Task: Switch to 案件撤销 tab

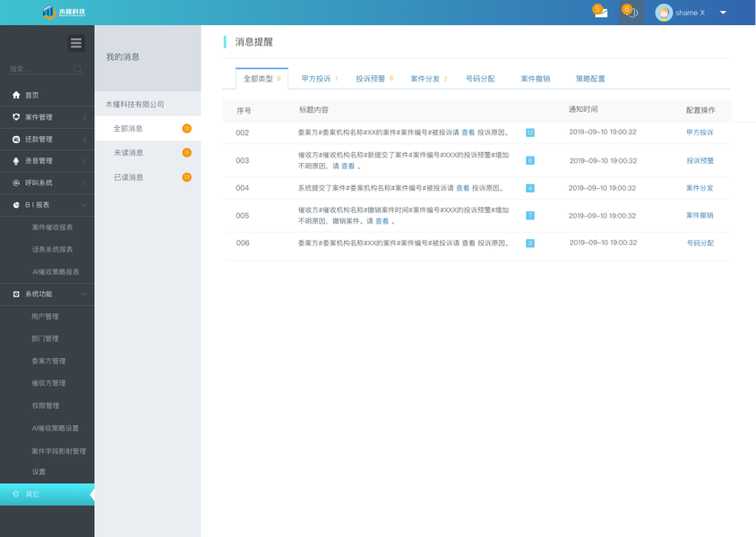Action: click(x=535, y=79)
